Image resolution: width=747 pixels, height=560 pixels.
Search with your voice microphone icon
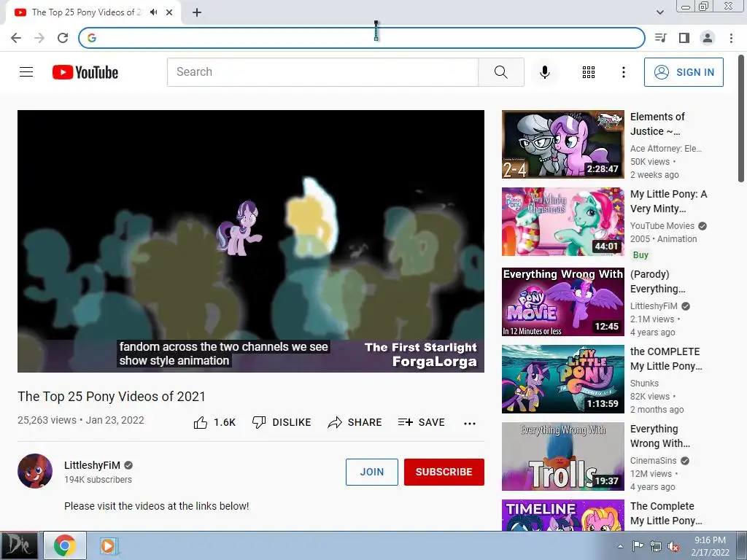point(544,72)
